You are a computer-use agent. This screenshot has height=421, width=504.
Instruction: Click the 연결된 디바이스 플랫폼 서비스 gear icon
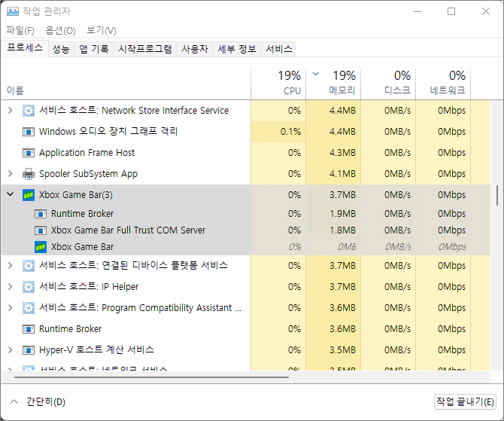tap(29, 266)
